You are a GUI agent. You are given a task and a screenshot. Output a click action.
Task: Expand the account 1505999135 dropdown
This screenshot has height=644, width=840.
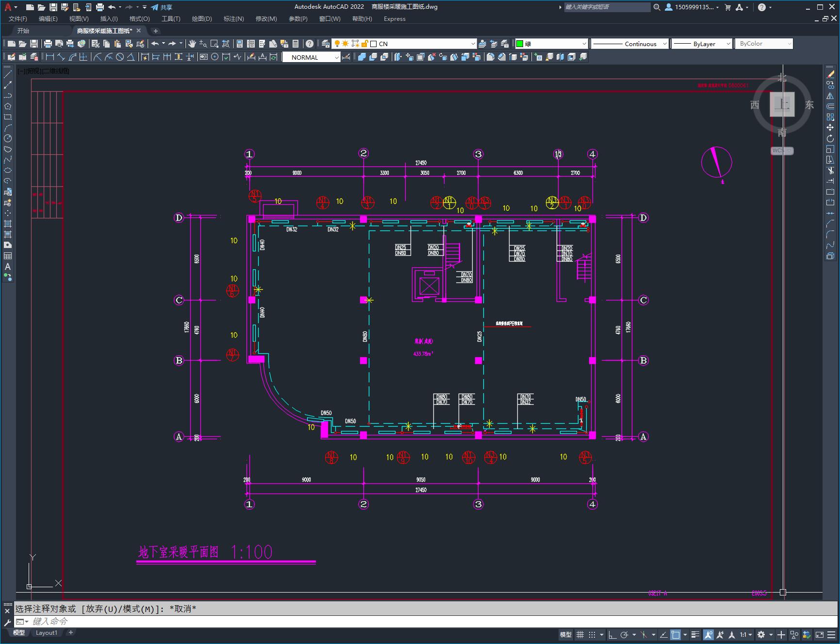tap(718, 7)
